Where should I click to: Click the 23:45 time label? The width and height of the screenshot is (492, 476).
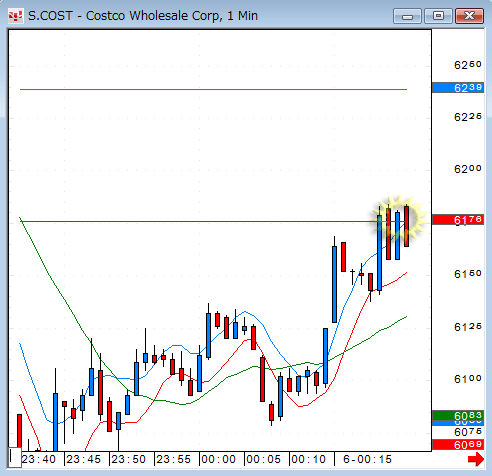coord(83,459)
